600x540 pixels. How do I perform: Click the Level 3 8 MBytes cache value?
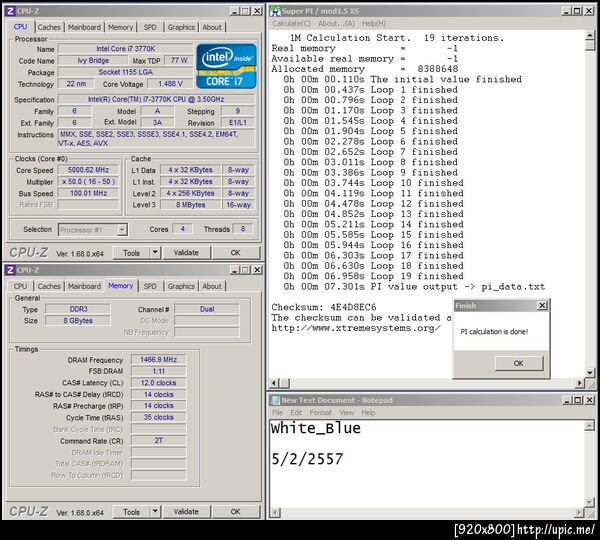coord(191,205)
